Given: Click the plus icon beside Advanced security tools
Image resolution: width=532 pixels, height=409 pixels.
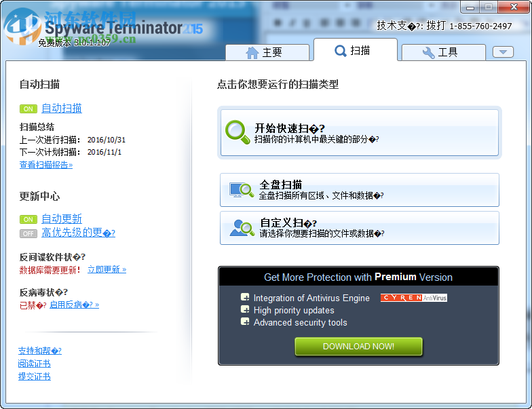Looking at the screenshot, I should pos(245,322).
